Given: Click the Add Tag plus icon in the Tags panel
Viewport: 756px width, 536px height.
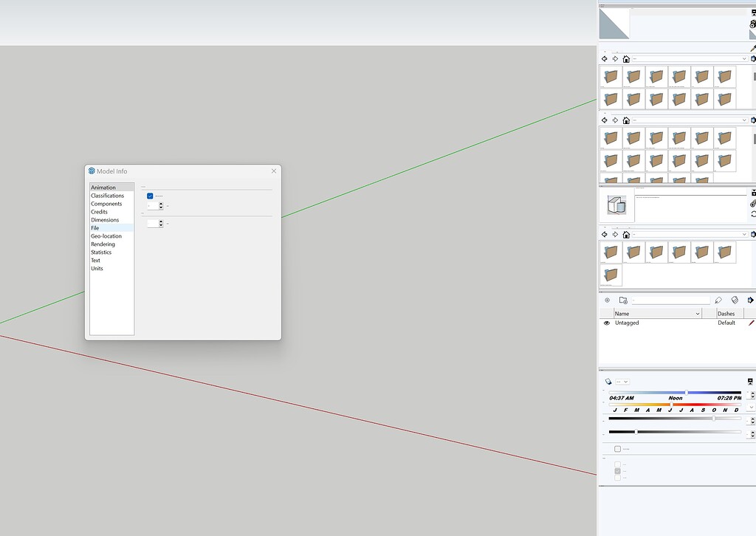Looking at the screenshot, I should click(607, 300).
